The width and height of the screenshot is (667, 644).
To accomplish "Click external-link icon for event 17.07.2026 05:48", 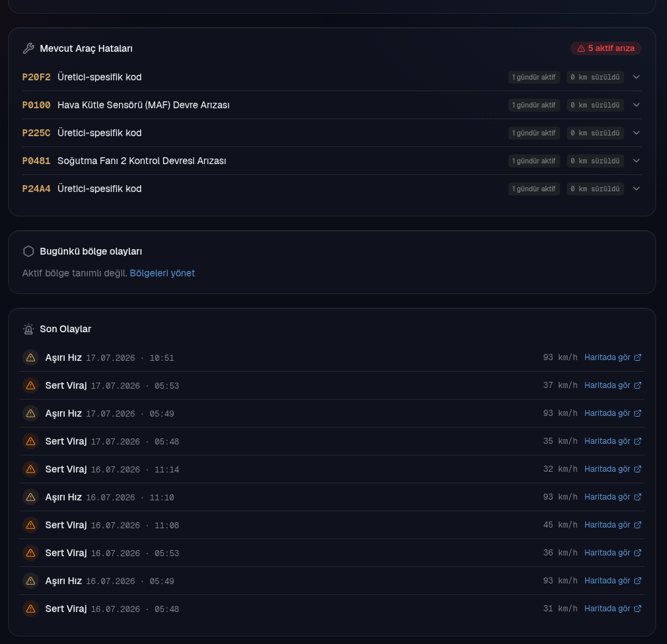I will 638,441.
